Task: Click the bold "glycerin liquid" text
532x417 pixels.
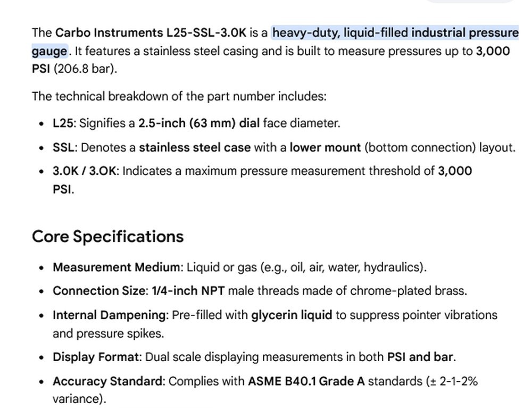Action: pos(292,315)
